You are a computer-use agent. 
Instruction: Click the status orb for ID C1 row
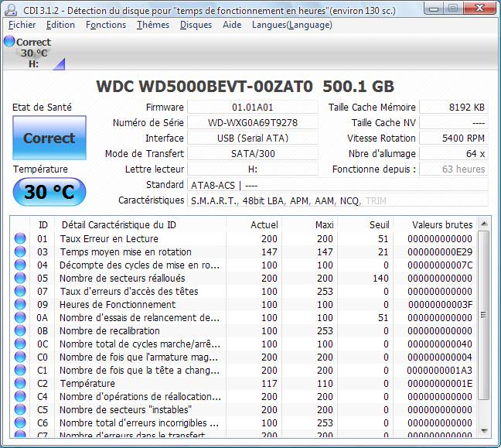(x=20, y=370)
